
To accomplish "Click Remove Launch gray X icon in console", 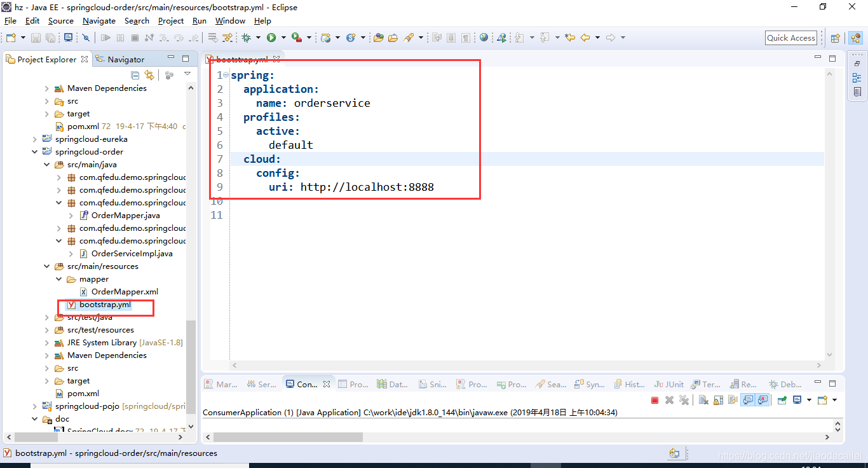I will 669,400.
